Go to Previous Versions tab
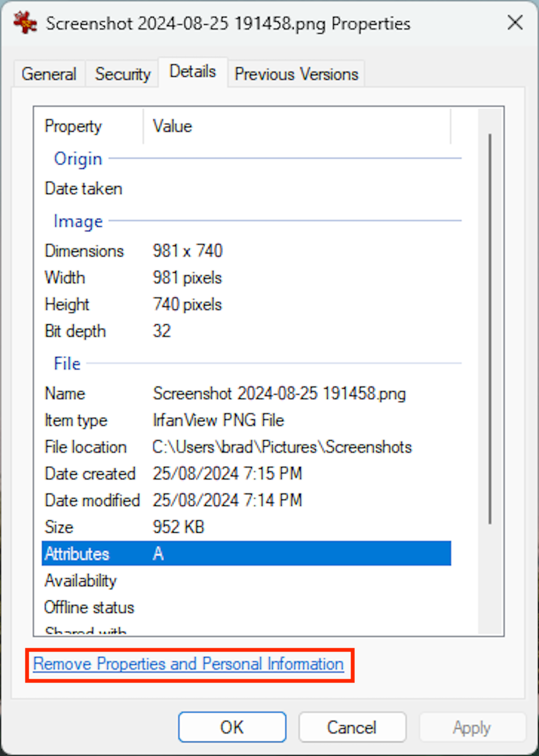 pyautogui.click(x=296, y=74)
